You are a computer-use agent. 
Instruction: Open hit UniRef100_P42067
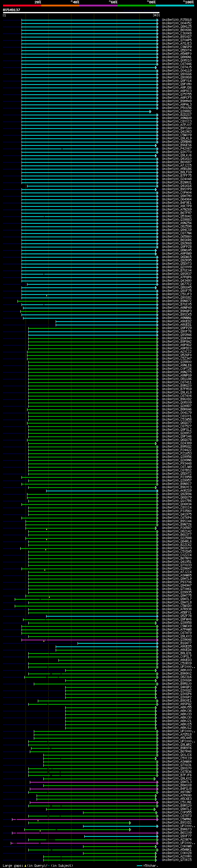pyautogui.click(x=177, y=149)
